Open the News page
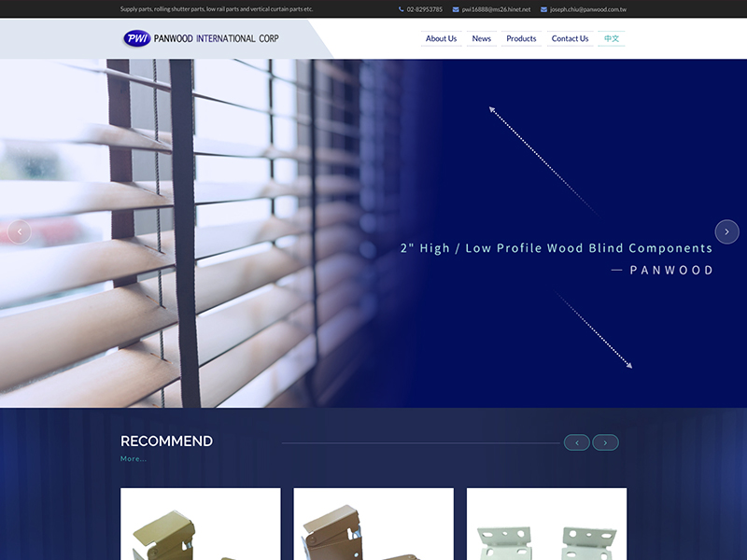The width and height of the screenshot is (747, 560). pos(481,38)
